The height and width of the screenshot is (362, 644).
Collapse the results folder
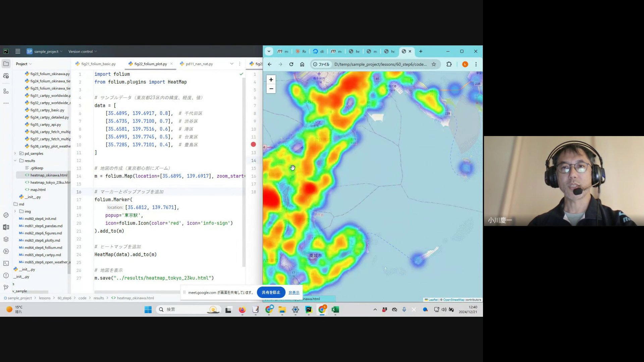15,161
